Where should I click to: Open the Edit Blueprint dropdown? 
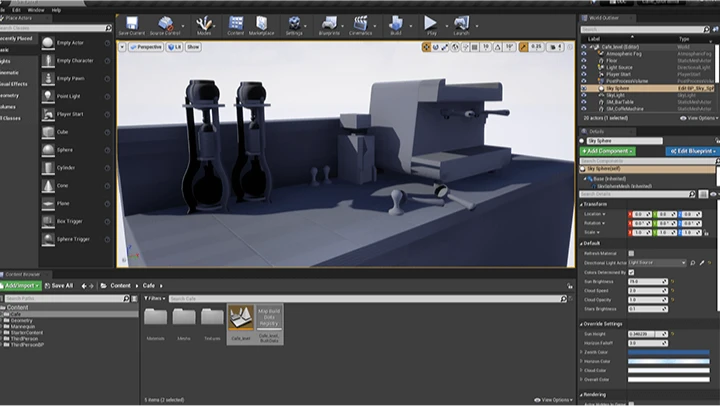point(692,151)
